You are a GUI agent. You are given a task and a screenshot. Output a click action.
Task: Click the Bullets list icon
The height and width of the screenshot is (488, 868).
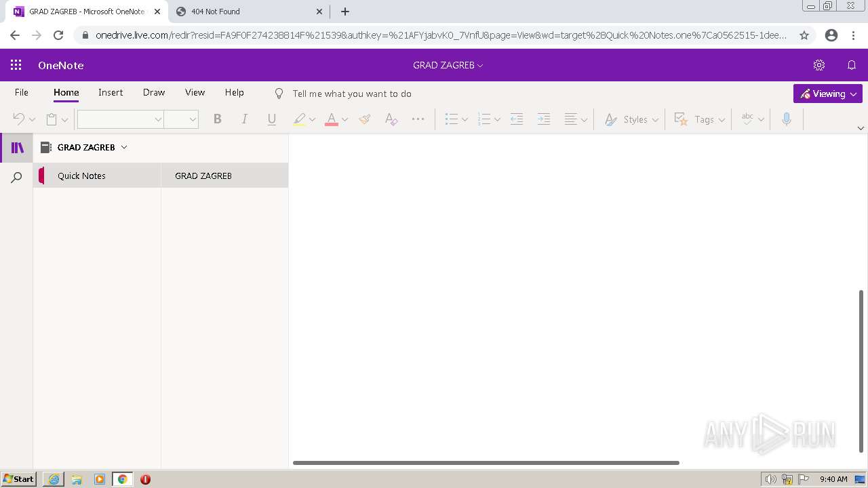(452, 119)
